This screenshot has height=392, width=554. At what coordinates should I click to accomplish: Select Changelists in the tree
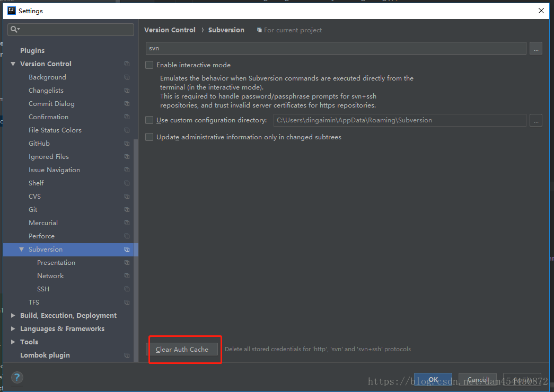pyautogui.click(x=46, y=91)
